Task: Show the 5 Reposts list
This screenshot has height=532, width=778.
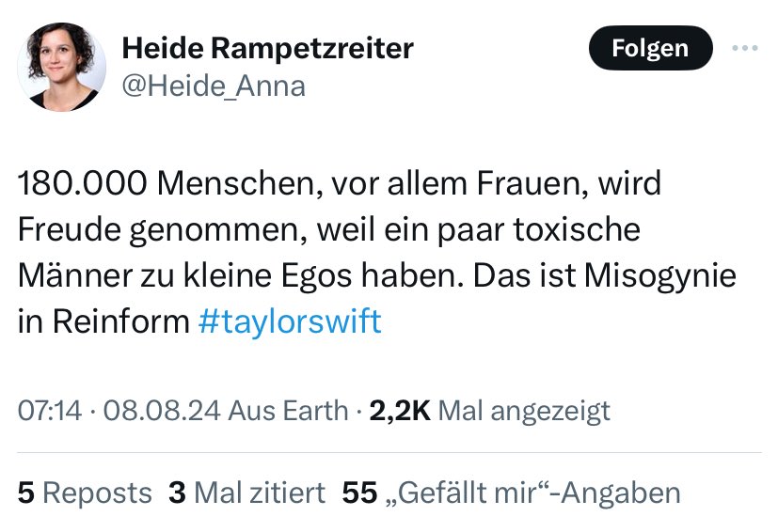Action: [85, 493]
